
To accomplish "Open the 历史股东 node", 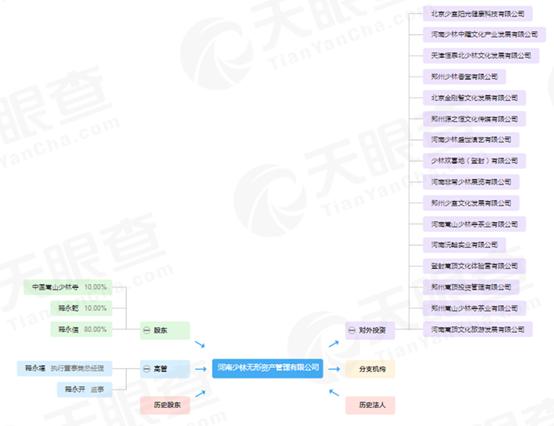I will coord(165,405).
